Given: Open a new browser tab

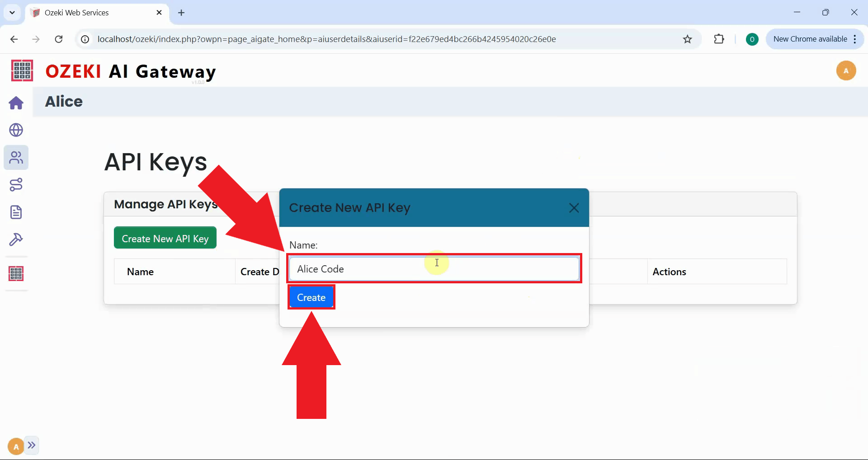Looking at the screenshot, I should tap(181, 13).
